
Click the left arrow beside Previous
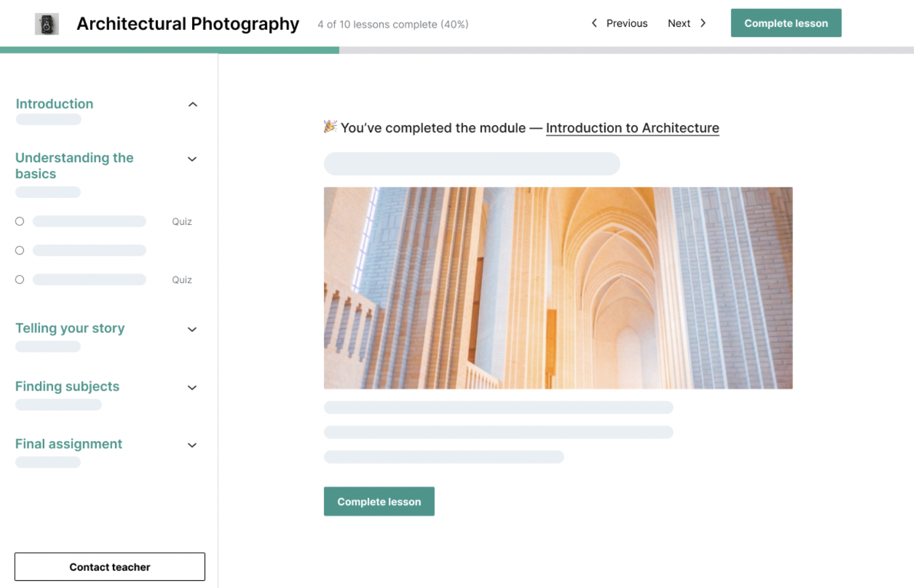click(594, 23)
